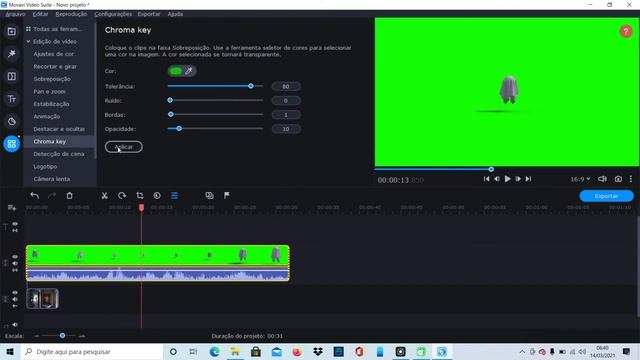The image size is (640, 360).
Task: Open the Exportar menu
Action: pyautogui.click(x=149, y=14)
